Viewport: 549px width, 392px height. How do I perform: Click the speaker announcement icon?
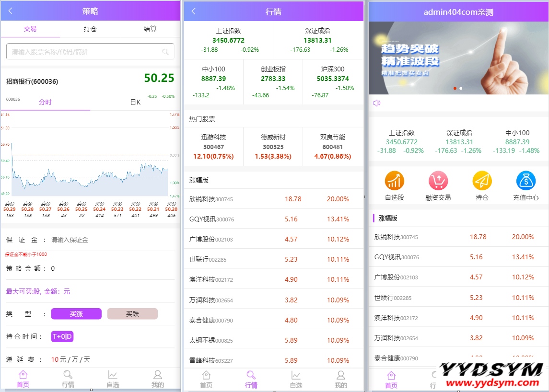377,103
